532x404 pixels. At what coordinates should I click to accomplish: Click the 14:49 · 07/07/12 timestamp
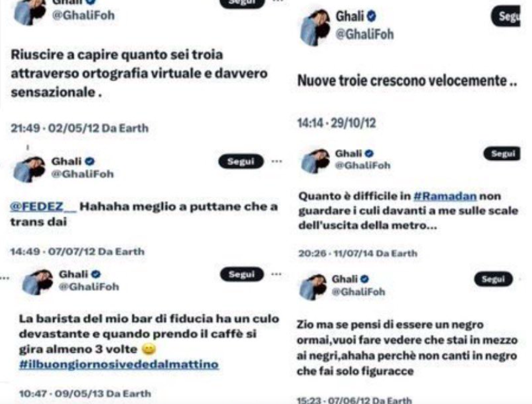[x=53, y=252]
